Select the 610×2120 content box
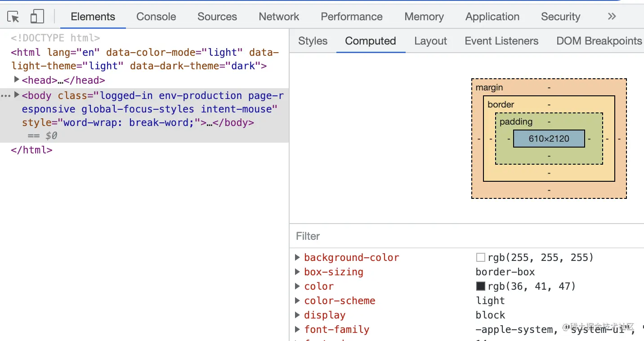Viewport: 644px width, 341px height. coord(549,139)
